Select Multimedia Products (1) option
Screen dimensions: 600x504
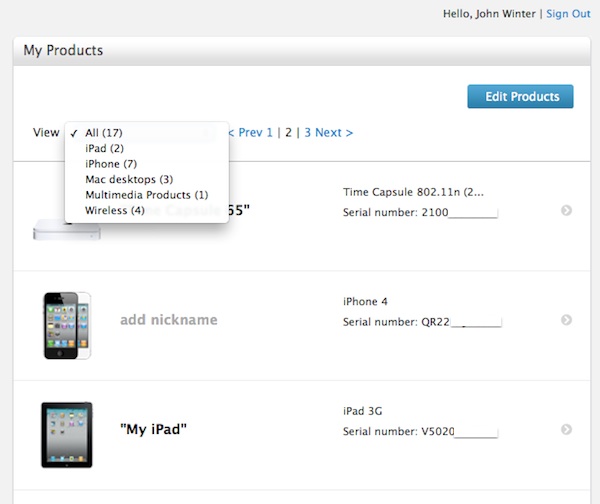point(147,195)
